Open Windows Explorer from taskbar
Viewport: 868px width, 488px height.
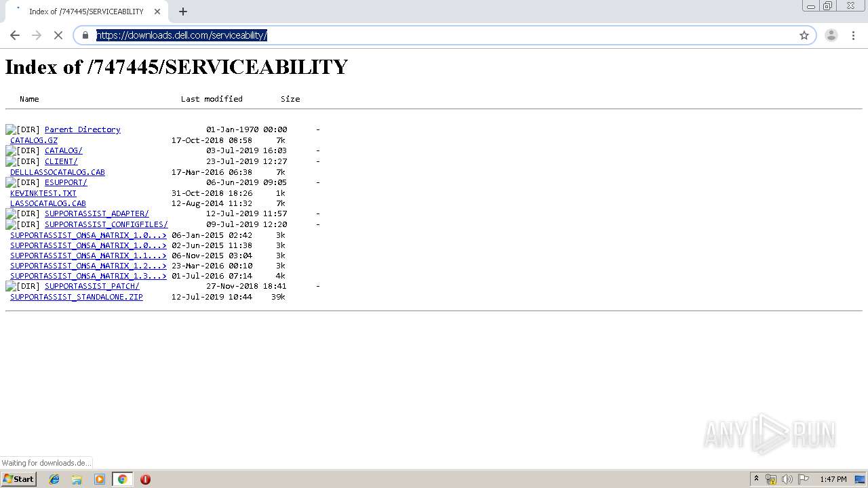[x=77, y=479]
